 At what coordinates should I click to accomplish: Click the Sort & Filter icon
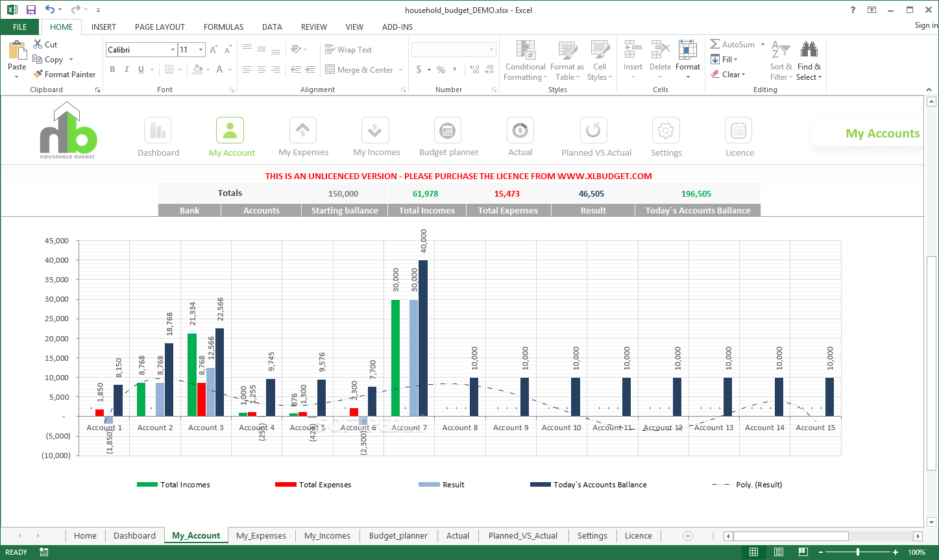781,51
